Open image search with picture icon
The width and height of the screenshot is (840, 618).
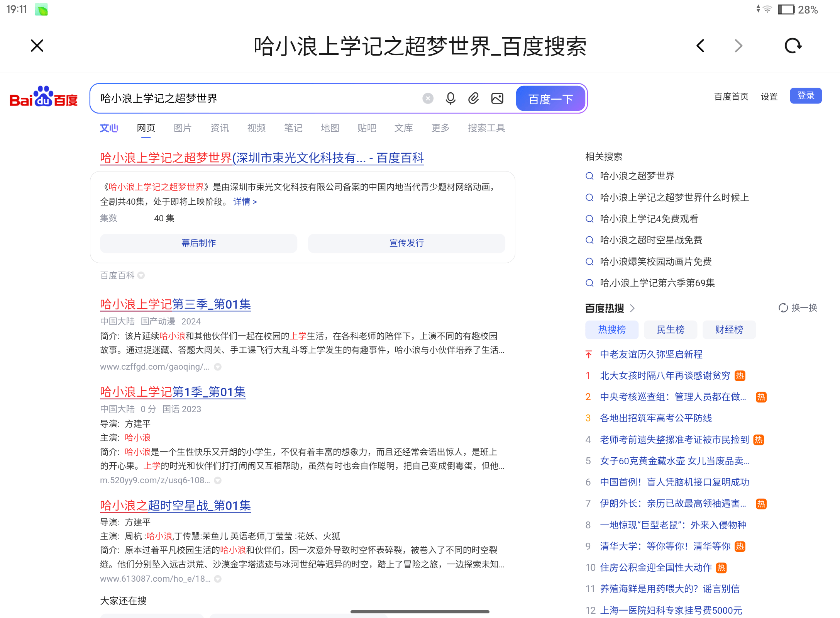pyautogui.click(x=497, y=98)
